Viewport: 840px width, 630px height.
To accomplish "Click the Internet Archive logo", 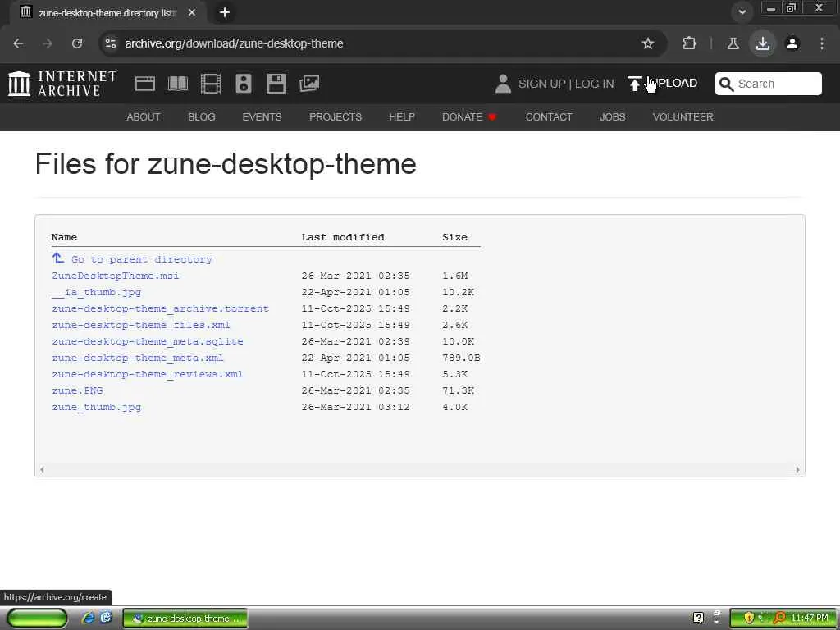I will pyautogui.click(x=62, y=84).
